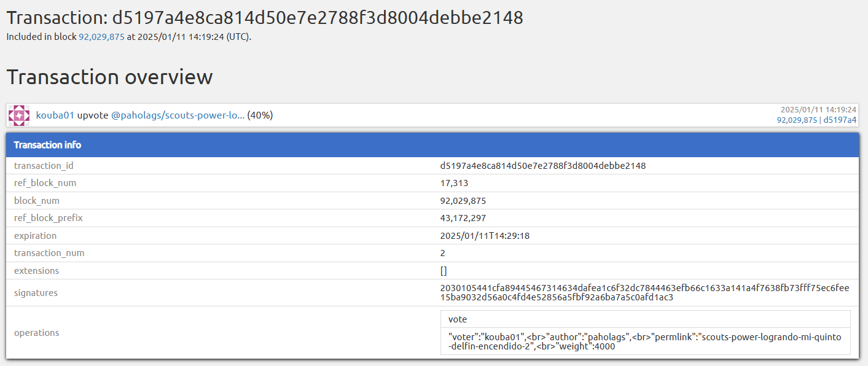Click the block_num row value
This screenshot has height=366, width=868.
[x=463, y=201]
